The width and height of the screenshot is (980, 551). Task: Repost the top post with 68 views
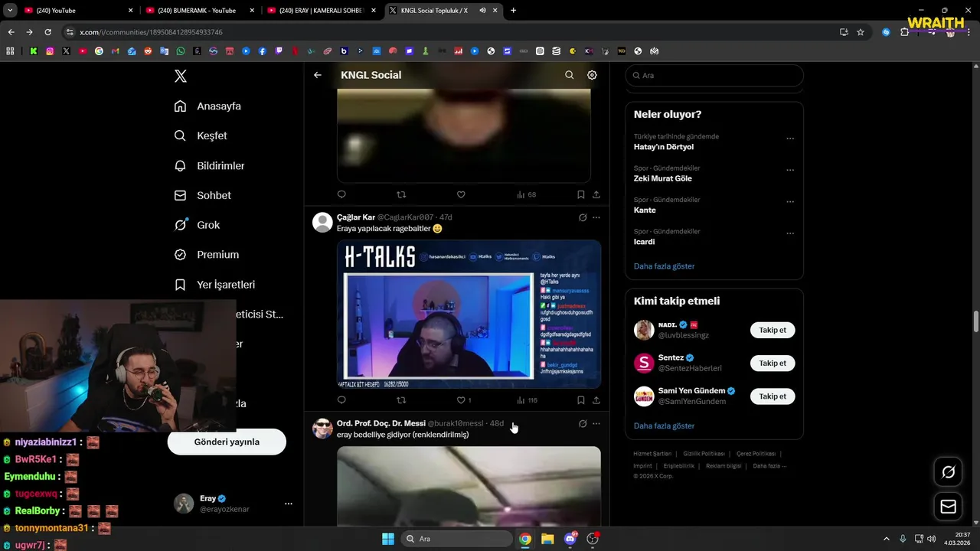(401, 194)
